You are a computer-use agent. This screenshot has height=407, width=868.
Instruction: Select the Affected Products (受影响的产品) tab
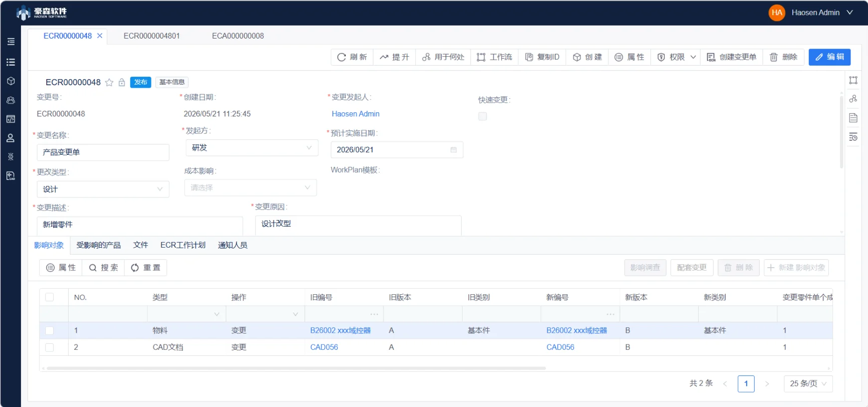[x=98, y=245]
